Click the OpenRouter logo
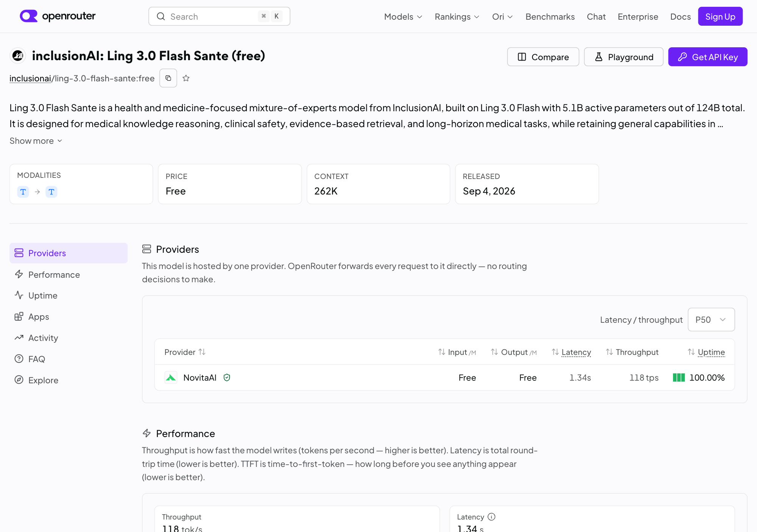 click(x=58, y=16)
